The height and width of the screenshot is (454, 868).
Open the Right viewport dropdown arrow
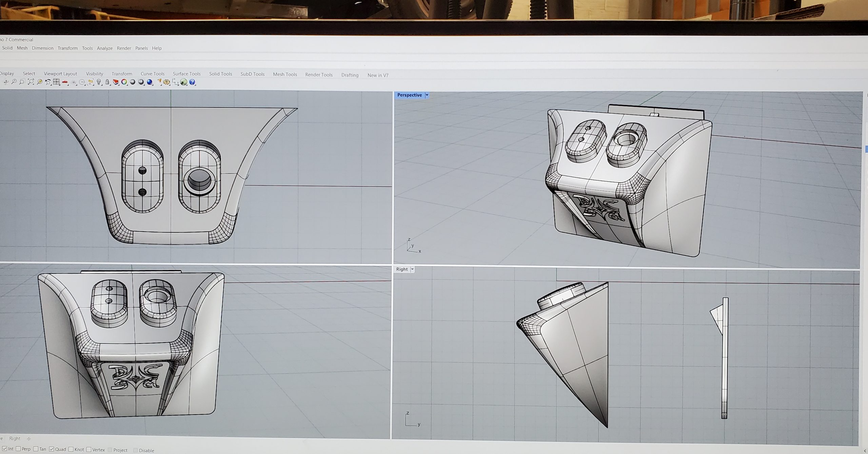pos(412,269)
